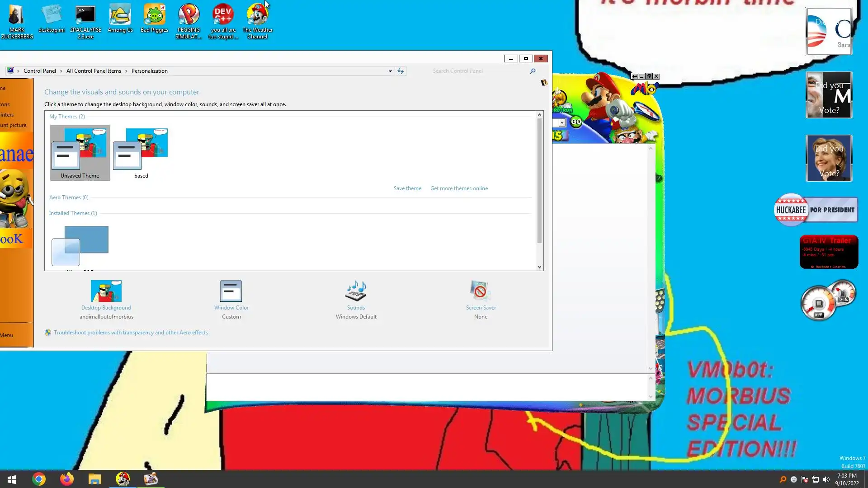Open the Sounds settings icon
Viewport: 868px width, 488px height.
click(356, 291)
